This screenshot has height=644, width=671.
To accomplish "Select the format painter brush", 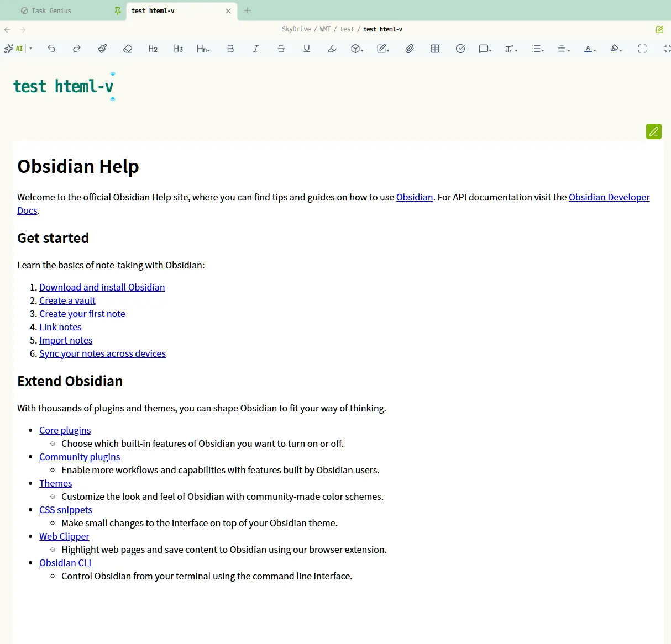I will pos(102,49).
